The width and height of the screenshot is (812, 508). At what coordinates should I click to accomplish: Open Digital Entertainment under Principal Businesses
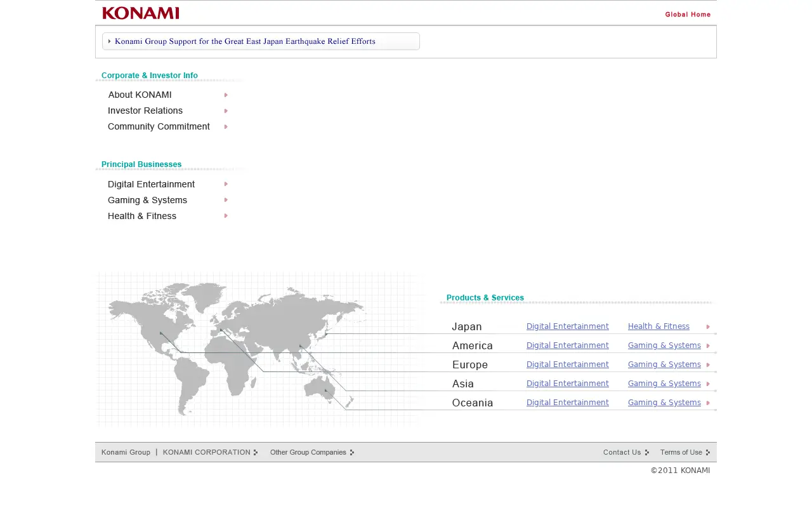pos(151,184)
